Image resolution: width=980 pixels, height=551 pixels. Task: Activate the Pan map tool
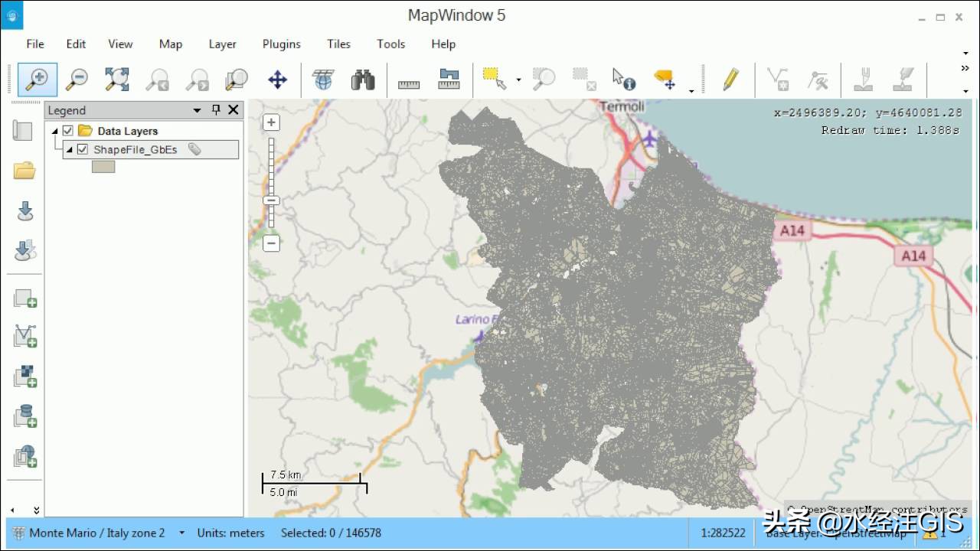276,79
